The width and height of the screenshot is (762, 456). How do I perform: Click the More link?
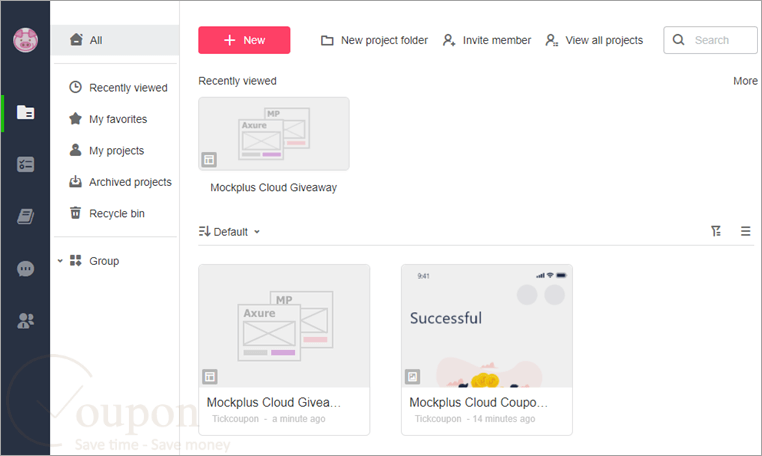tap(745, 81)
